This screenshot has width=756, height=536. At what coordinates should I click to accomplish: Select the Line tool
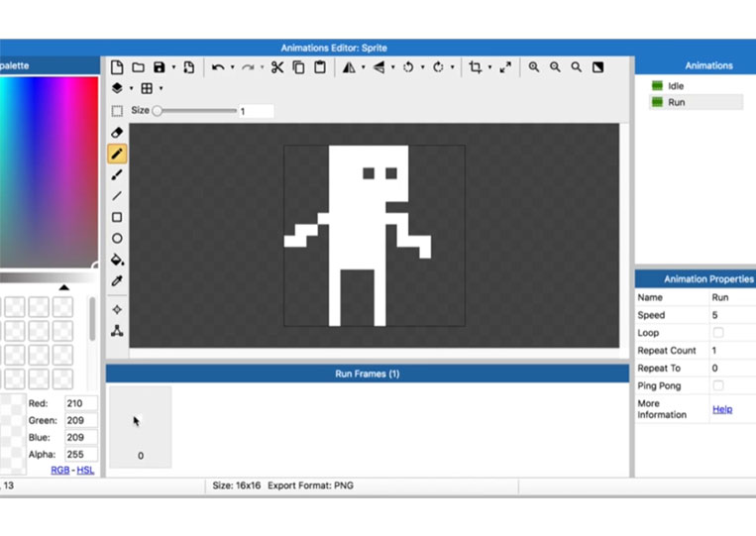117,196
